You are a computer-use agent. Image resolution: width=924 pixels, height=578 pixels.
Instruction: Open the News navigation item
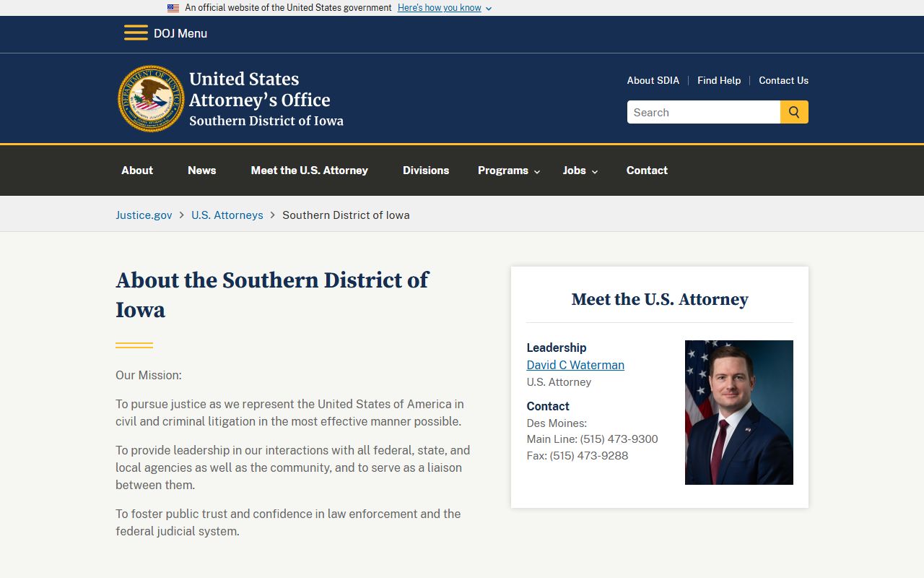tap(202, 171)
